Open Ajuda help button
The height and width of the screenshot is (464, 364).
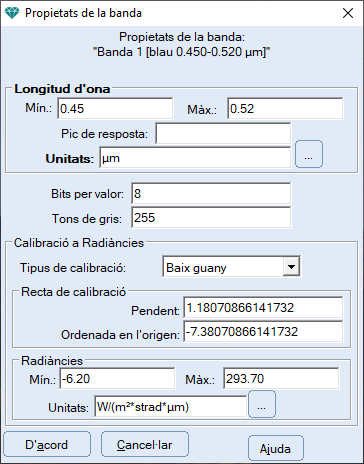[x=276, y=448]
